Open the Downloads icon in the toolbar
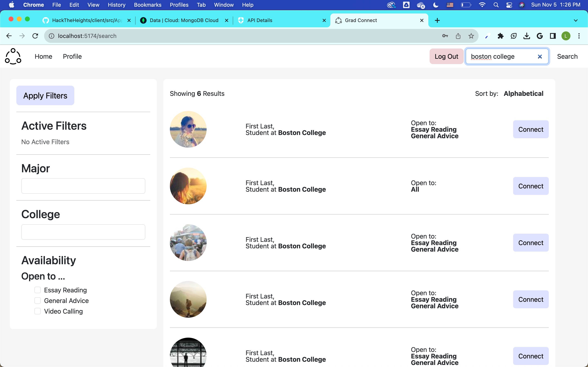The height and width of the screenshot is (367, 588). point(526,36)
